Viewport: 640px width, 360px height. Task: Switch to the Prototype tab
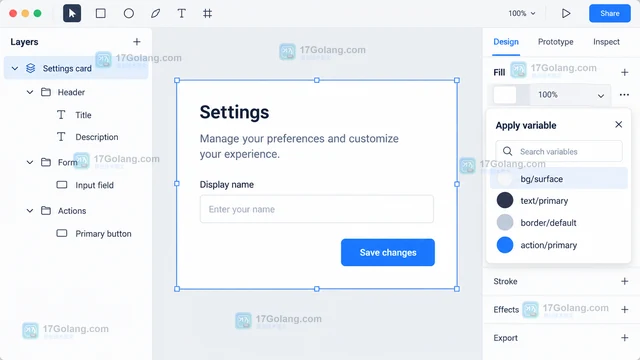coord(556,42)
